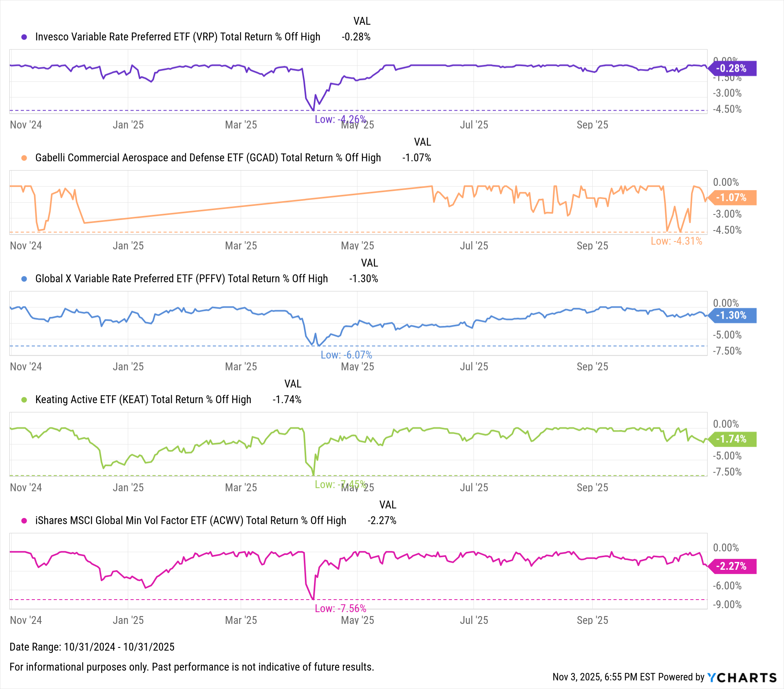Click the Invesco Variable Rate Preferred ETF title
784x689 pixels.
click(x=178, y=37)
